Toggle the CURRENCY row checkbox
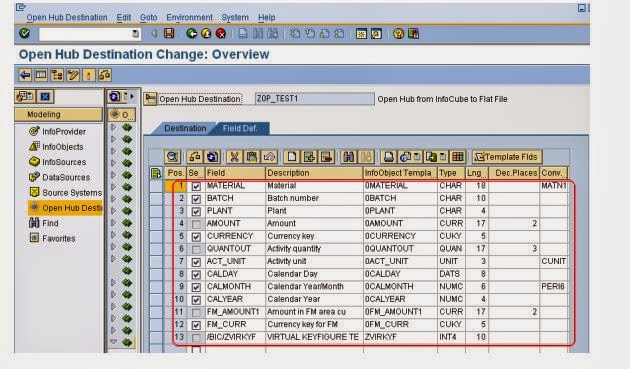 [196, 237]
